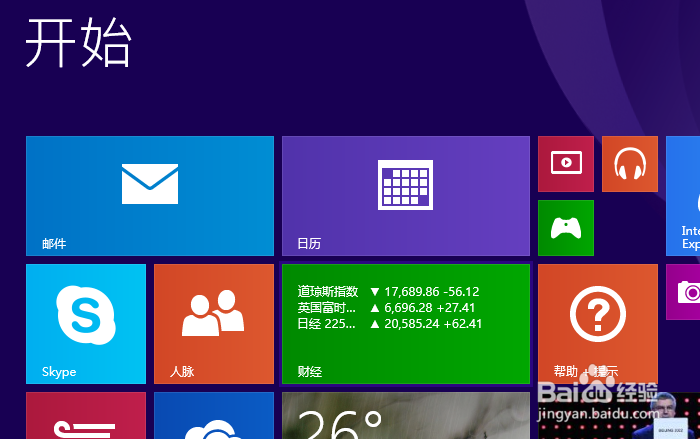Open the OneDrive cloud tile
The width and height of the screenshot is (700, 439).
pos(214,416)
